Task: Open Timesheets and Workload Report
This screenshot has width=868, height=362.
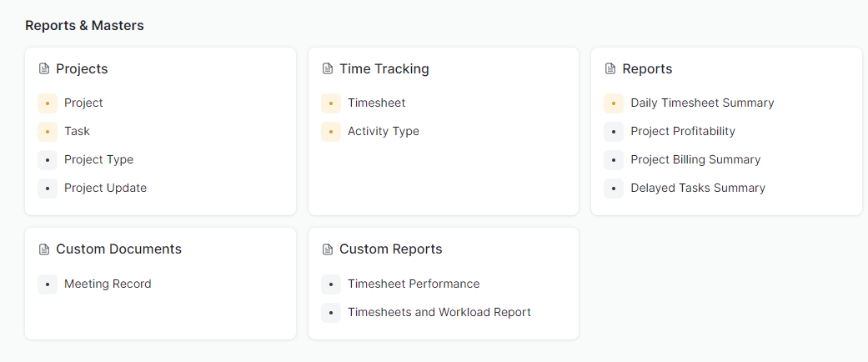Action: coord(439,312)
